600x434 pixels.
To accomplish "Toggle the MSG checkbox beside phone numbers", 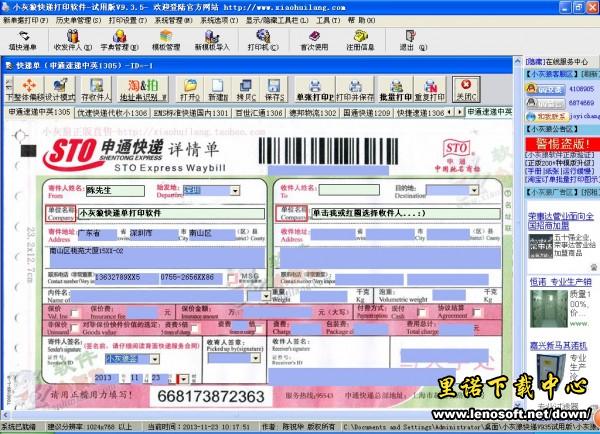I will click(x=232, y=278).
